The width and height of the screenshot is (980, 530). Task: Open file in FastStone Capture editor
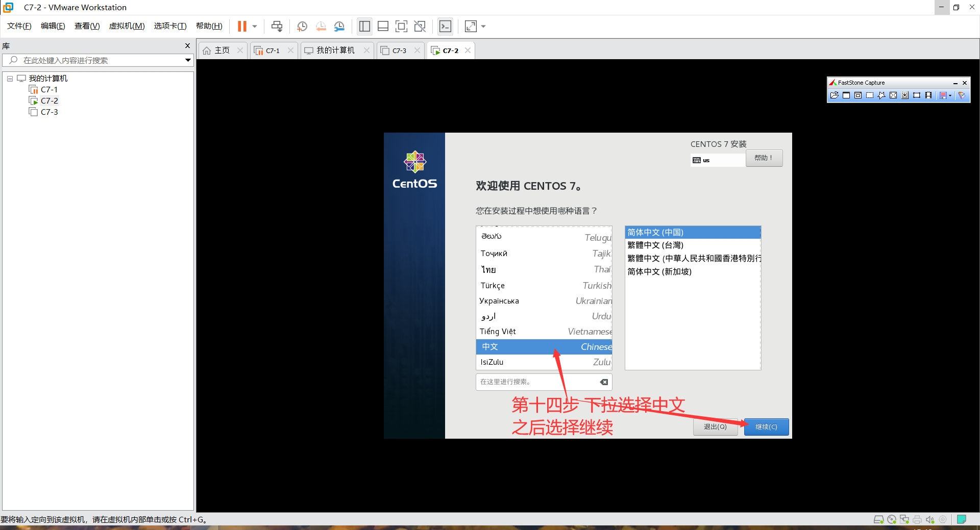tap(835, 95)
